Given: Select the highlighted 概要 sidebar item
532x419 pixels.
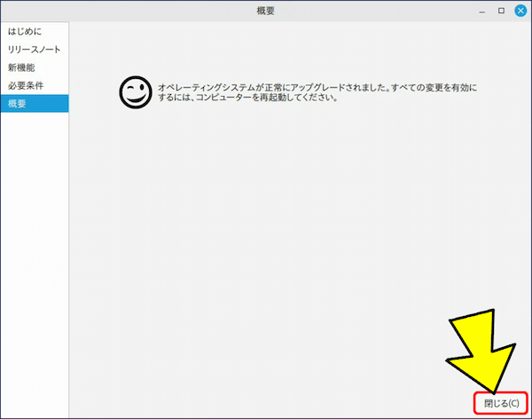Looking at the screenshot, I should [x=35, y=104].
